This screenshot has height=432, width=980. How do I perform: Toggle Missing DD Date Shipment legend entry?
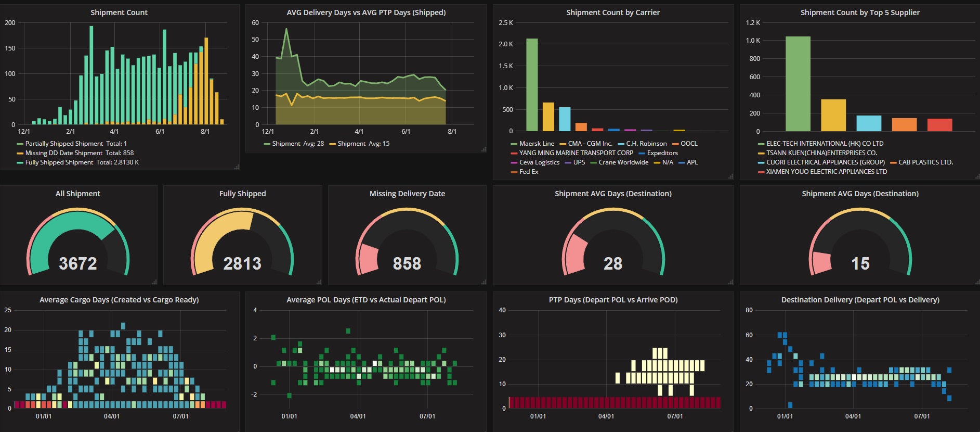(x=75, y=153)
